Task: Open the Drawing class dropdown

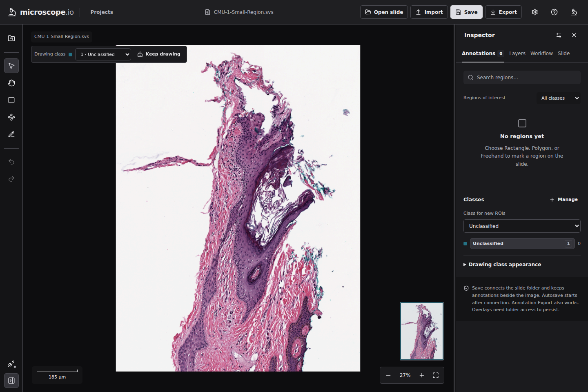Action: point(103,54)
